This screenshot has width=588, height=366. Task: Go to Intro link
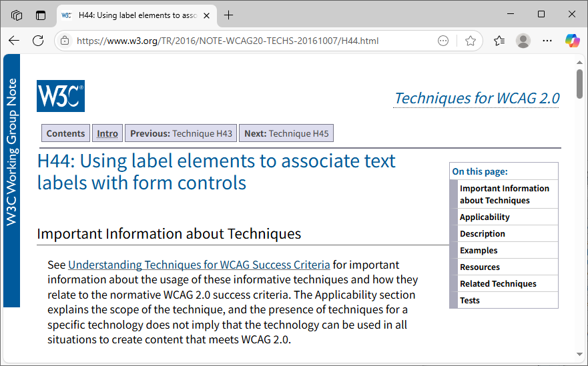pos(107,133)
